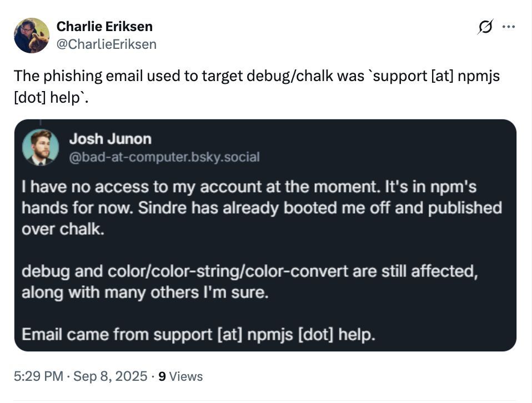Click the @bad-at-computer.bsky.social handle

(164, 157)
